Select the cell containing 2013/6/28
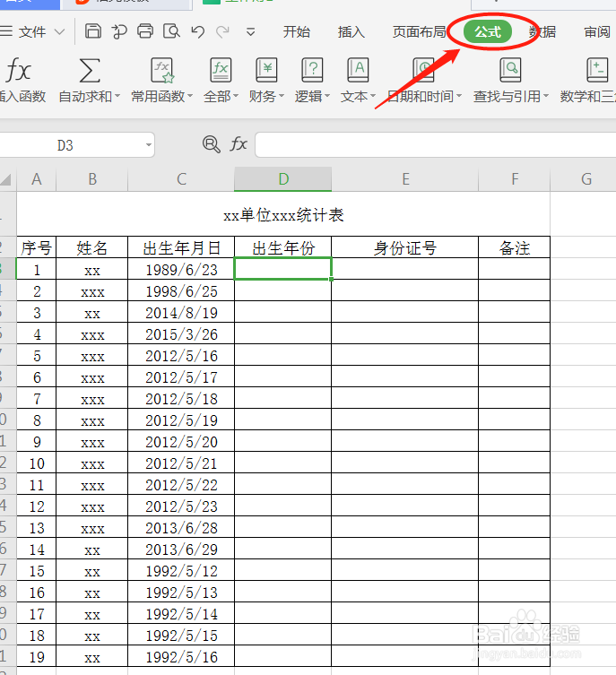The image size is (616, 675). 181,527
